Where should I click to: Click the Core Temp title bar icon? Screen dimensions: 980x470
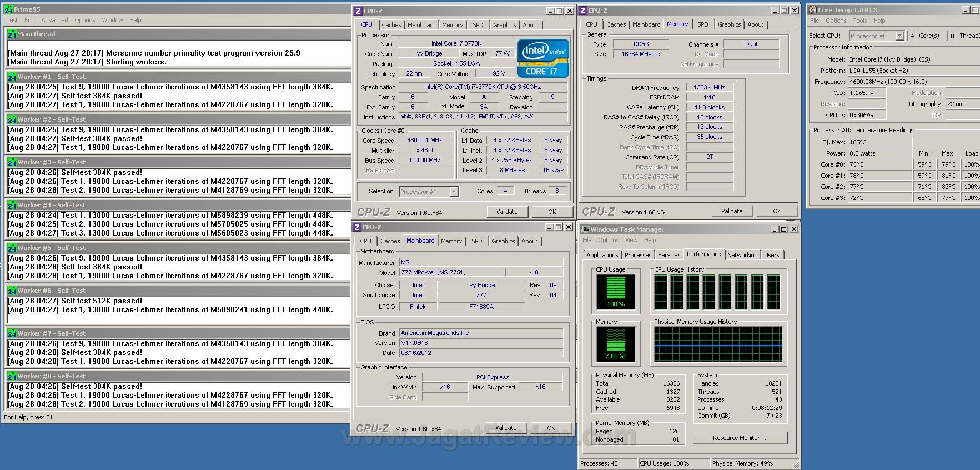pyautogui.click(x=812, y=10)
